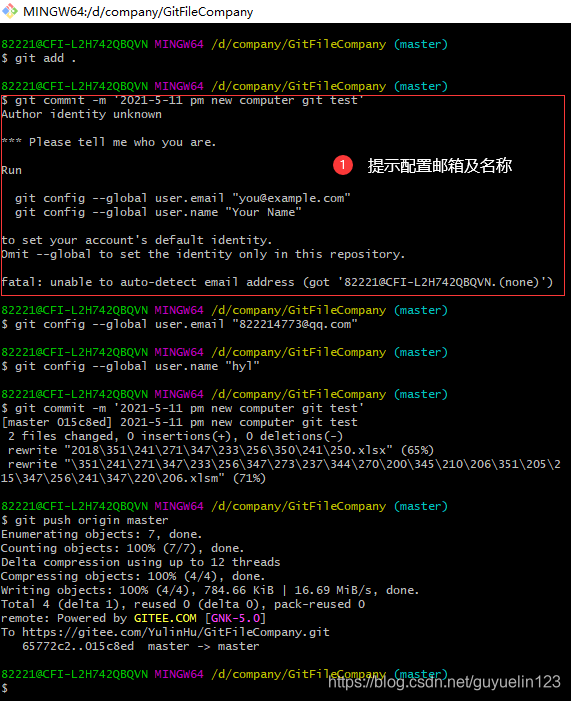Click the 'fatal: unable to auto-detect email address' line
The image size is (571, 701).
[277, 282]
